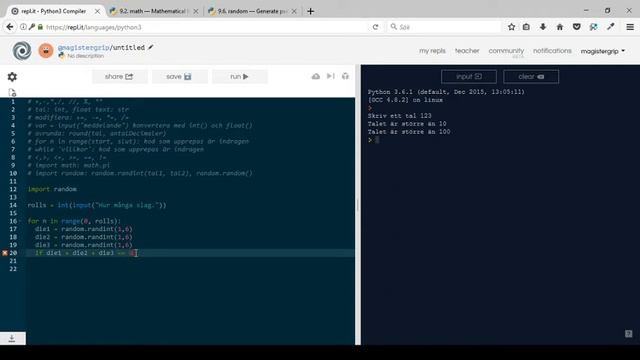The image size is (640, 360).
Task: Open the editor settings gear
Action: click(12, 77)
